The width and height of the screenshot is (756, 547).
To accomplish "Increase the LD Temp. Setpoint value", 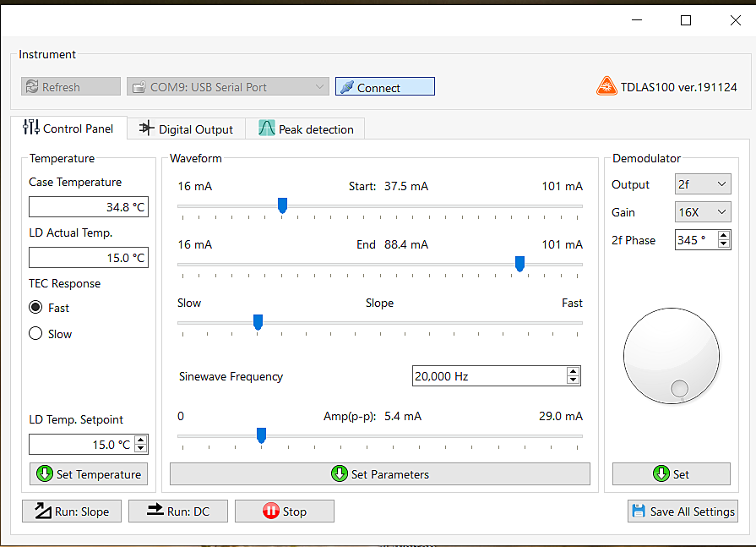I will [x=141, y=440].
